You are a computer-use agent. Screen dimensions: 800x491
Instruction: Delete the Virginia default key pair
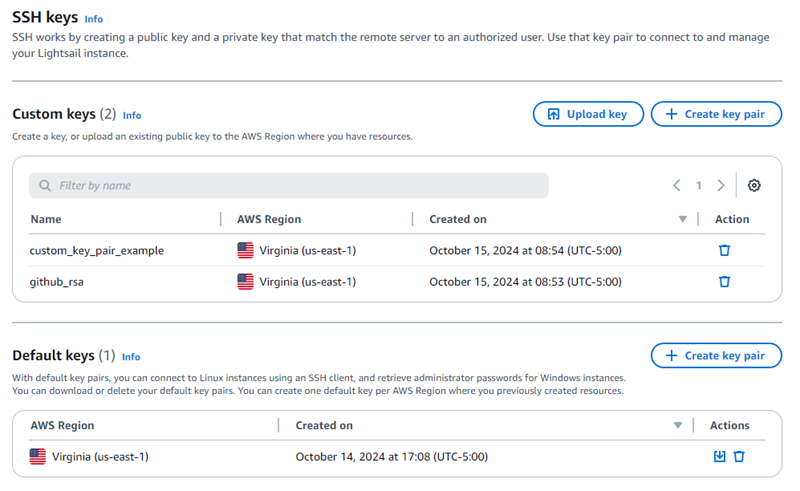tap(739, 457)
